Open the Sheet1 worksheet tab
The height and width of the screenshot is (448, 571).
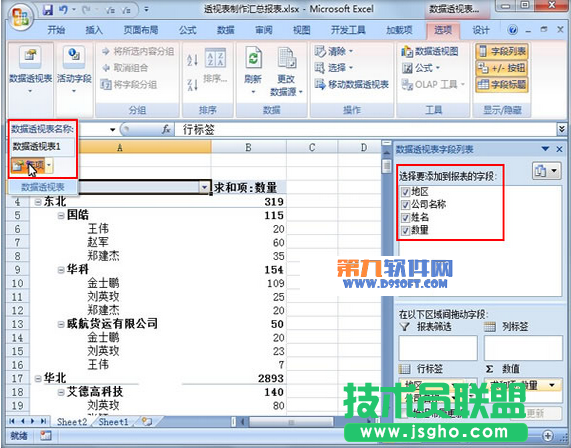click(x=113, y=422)
